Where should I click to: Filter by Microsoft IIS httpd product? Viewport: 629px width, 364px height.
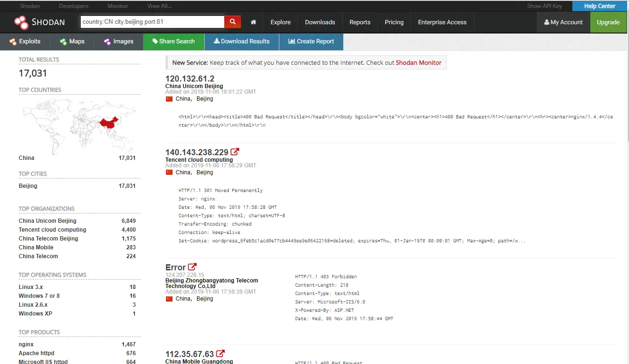[43, 362]
